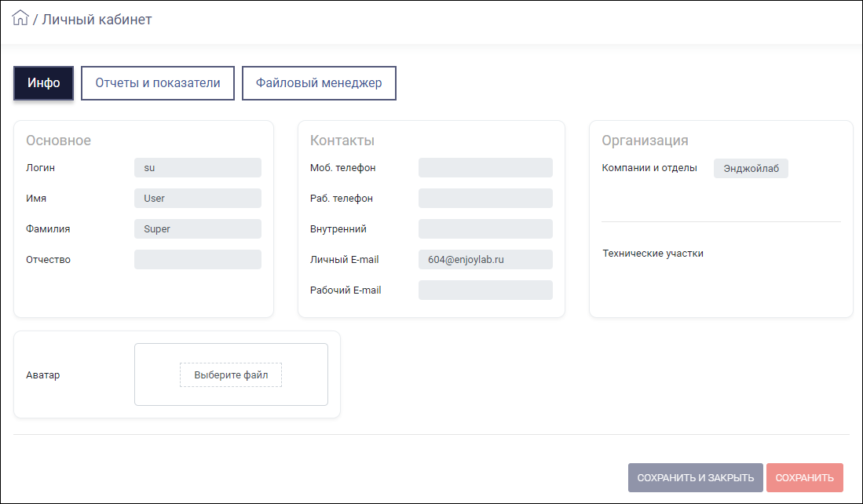Screen dimensions: 863x504
Task: Open the Файловый менеджер tab
Action: point(319,83)
